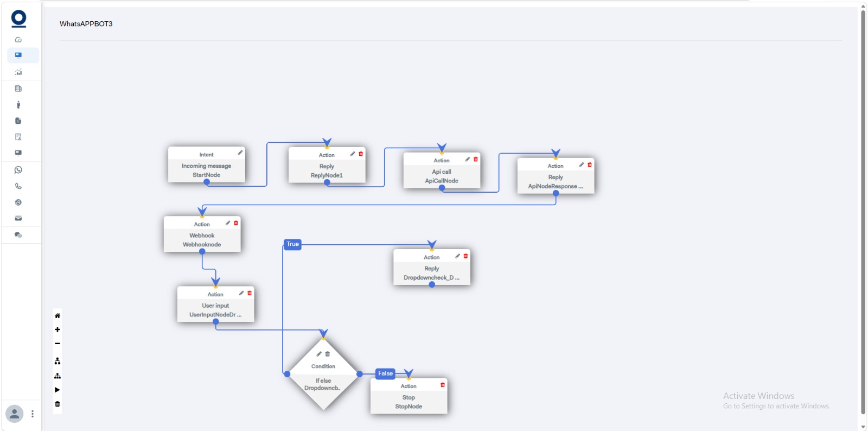Open the dashboard gauge icon in sidebar
The height and width of the screenshot is (431, 868).
18,40
